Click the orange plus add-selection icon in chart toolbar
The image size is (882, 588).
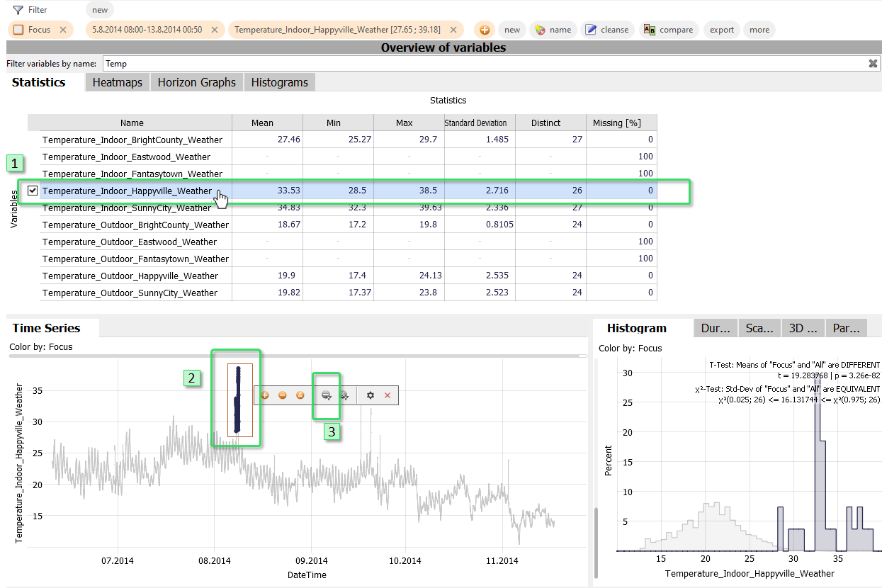point(265,395)
